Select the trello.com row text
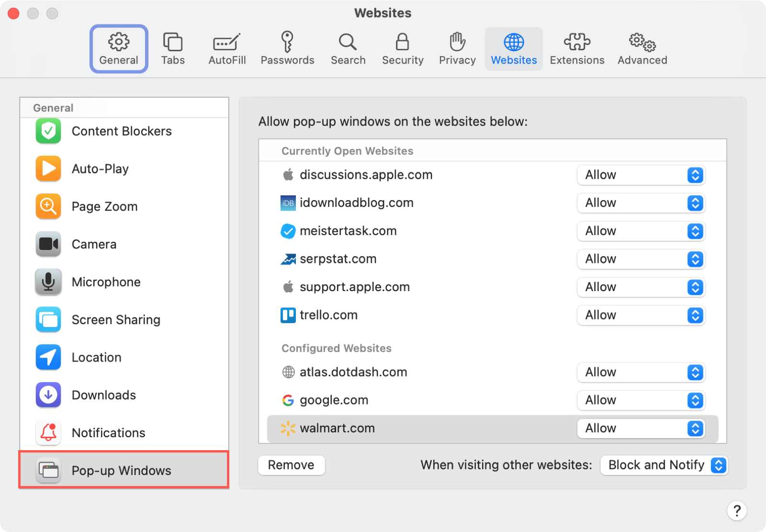 pyautogui.click(x=328, y=315)
